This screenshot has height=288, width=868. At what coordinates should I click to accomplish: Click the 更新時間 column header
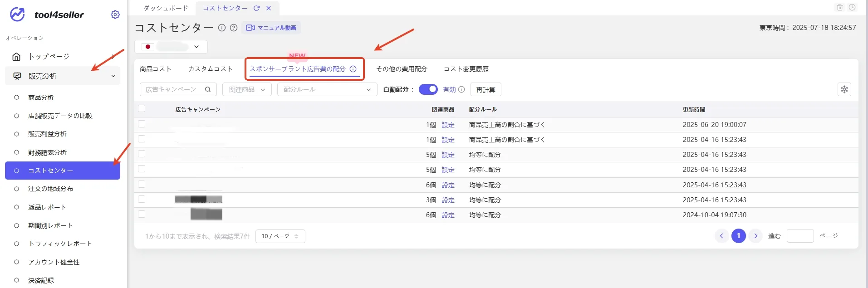click(694, 109)
